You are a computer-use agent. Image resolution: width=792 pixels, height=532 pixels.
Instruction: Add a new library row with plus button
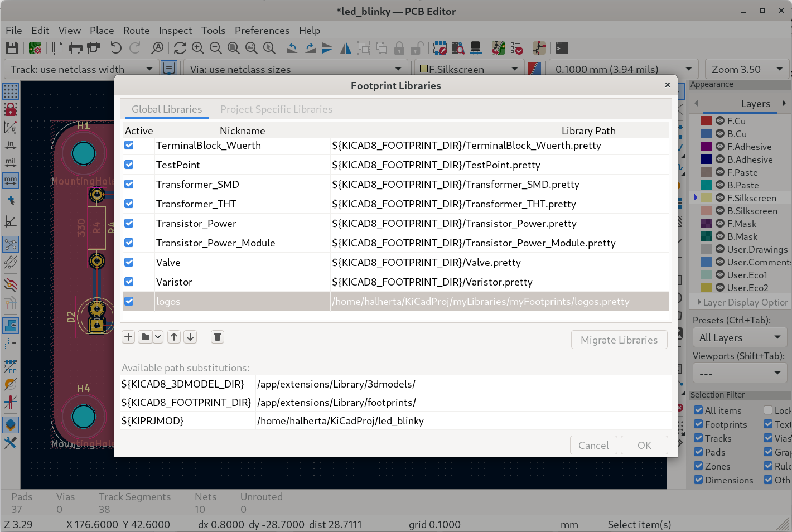128,337
